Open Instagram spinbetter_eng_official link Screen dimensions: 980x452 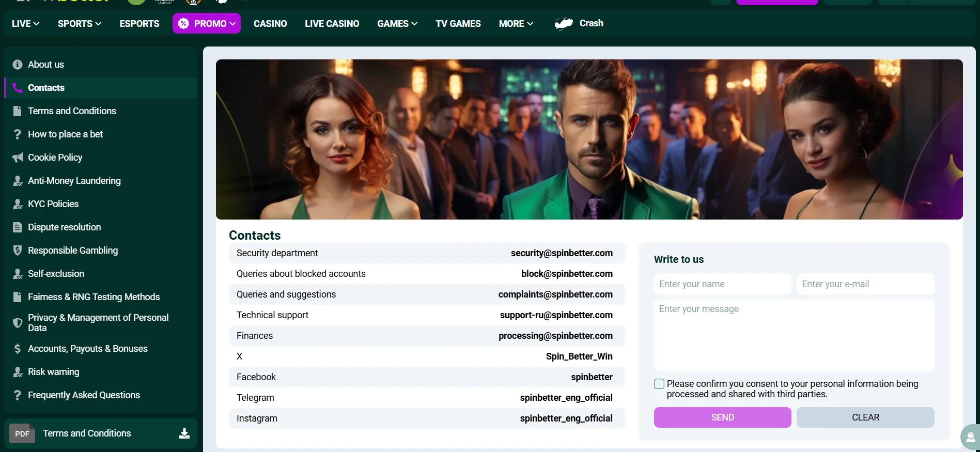click(566, 418)
